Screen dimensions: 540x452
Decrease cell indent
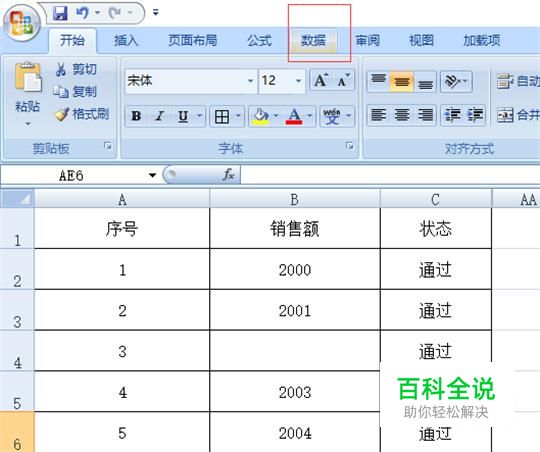click(452, 115)
